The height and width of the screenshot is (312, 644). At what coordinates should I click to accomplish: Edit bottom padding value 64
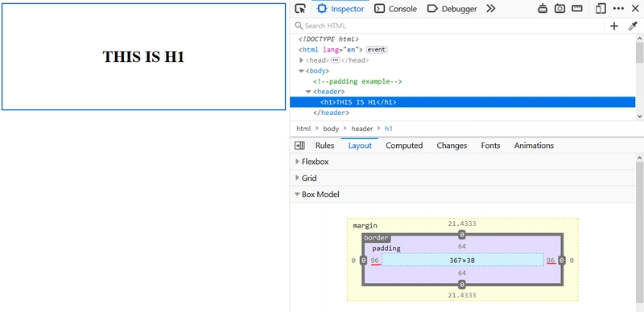[x=462, y=273]
